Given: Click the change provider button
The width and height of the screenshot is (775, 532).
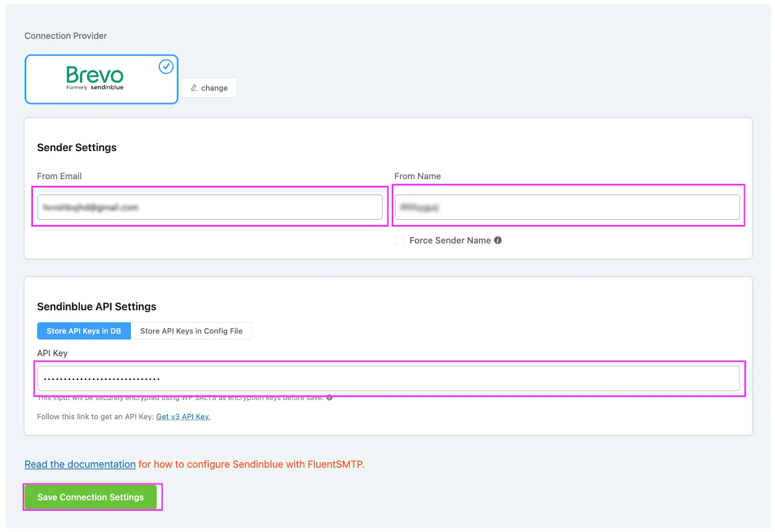Looking at the screenshot, I should pyautogui.click(x=209, y=88).
